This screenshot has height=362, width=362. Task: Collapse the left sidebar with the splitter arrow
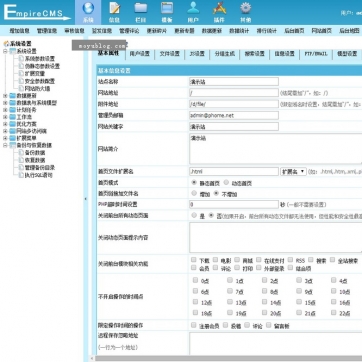point(85,199)
